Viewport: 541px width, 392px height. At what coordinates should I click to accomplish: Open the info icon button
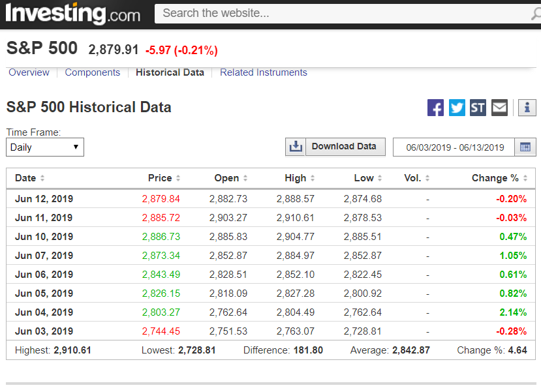[527, 108]
